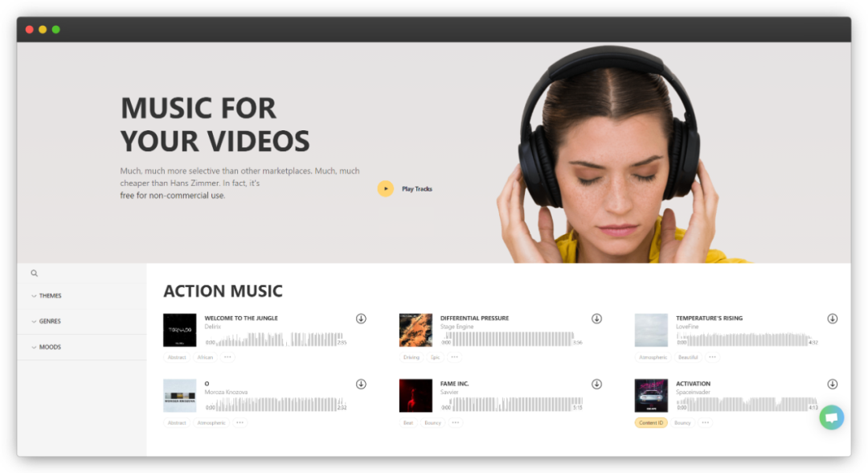Expand the Moods filter section
Image resolution: width=868 pixels, height=473 pixels.
50,348
